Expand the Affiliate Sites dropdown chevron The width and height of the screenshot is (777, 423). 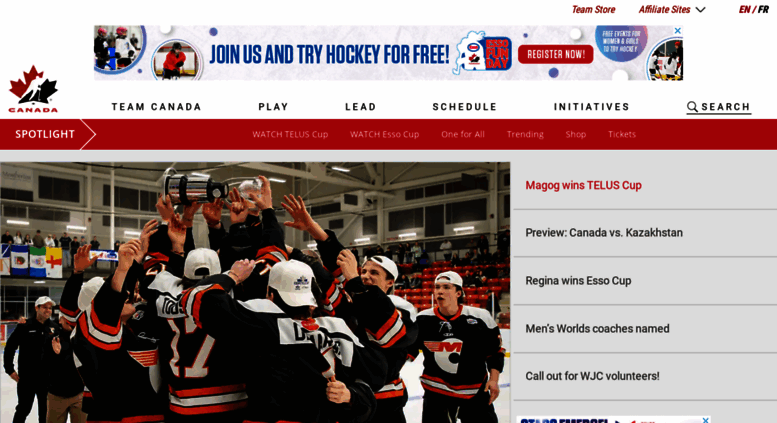[700, 9]
